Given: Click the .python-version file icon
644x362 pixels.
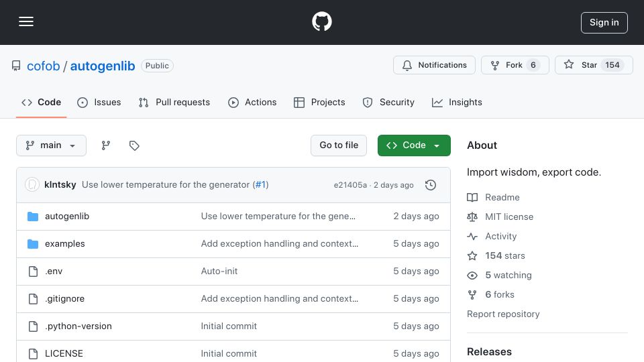Looking at the screenshot, I should pyautogui.click(x=33, y=326).
